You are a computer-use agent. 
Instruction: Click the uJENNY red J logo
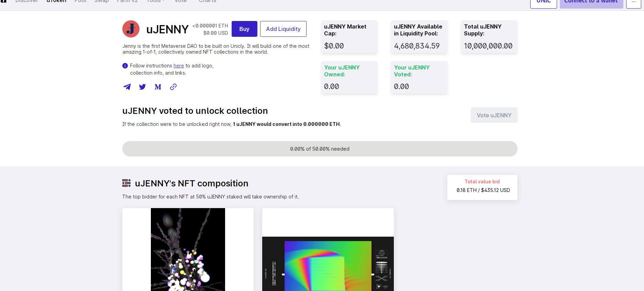pyautogui.click(x=131, y=29)
